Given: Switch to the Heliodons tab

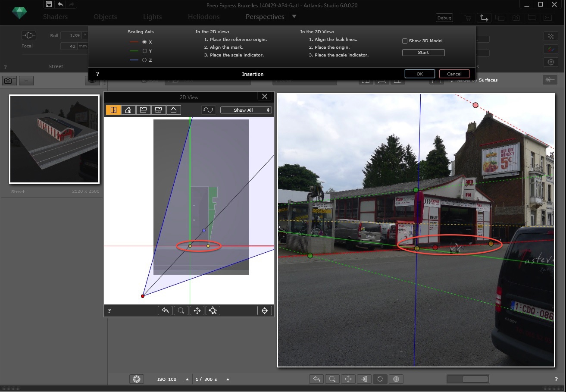Looking at the screenshot, I should [203, 17].
